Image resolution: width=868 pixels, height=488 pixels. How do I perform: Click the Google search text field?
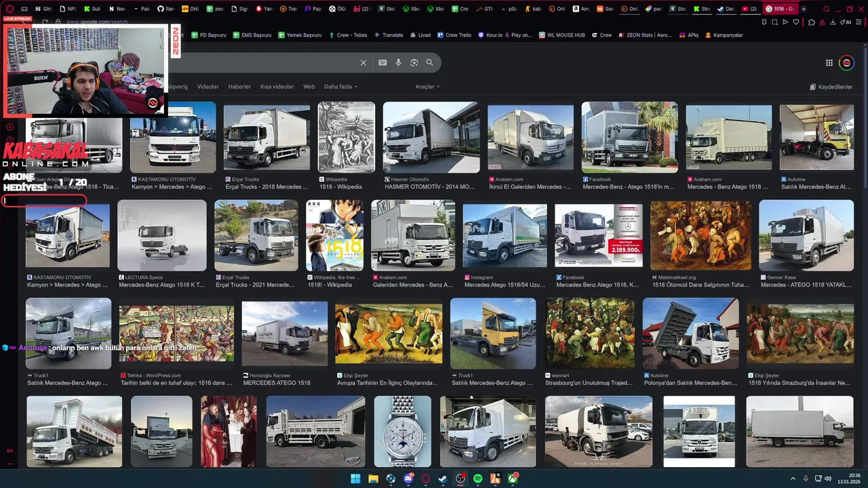pyautogui.click(x=264, y=62)
